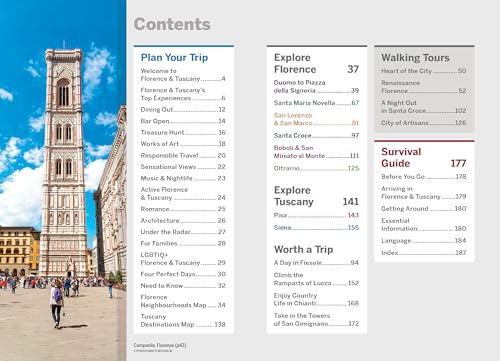Open the 'Before You Go' entry
Viewport: 500px width, 361px height.
[x=424, y=176]
